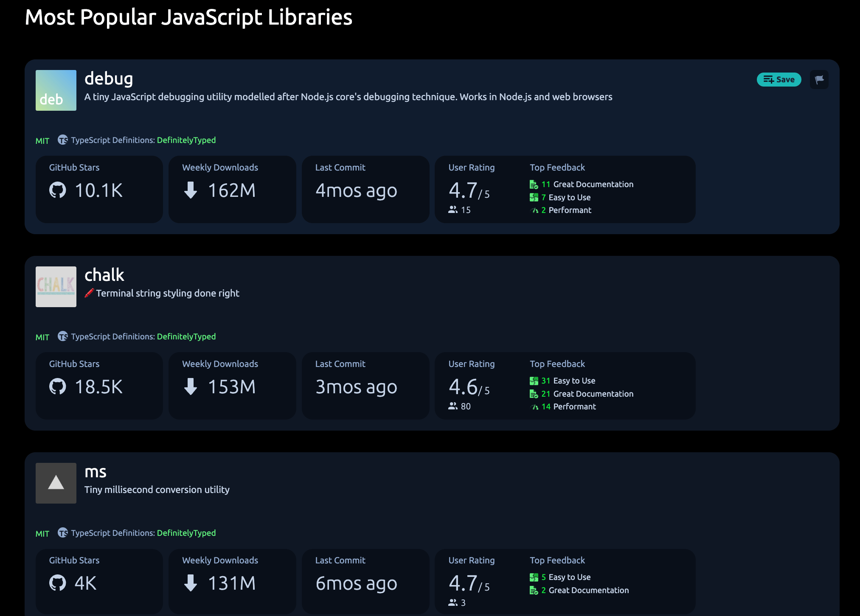
Task: Open the ms library title link
Action: [x=96, y=472]
